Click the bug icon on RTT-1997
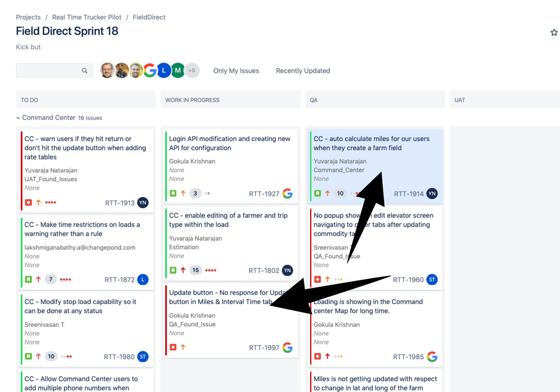The height and width of the screenshot is (392, 560). (173, 347)
